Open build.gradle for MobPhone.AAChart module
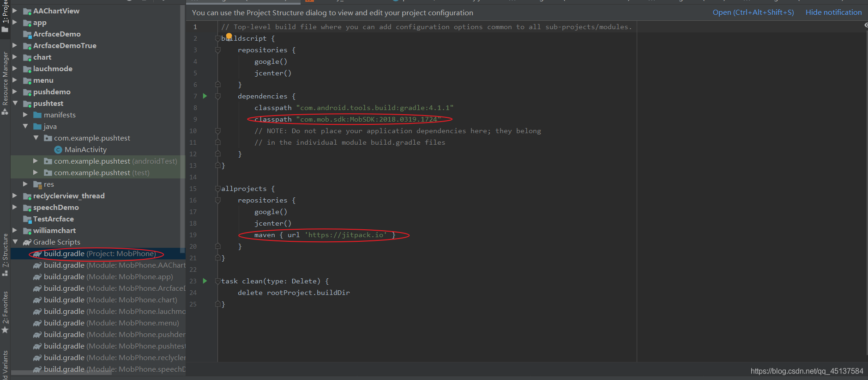This screenshot has height=380, width=868. [115, 265]
